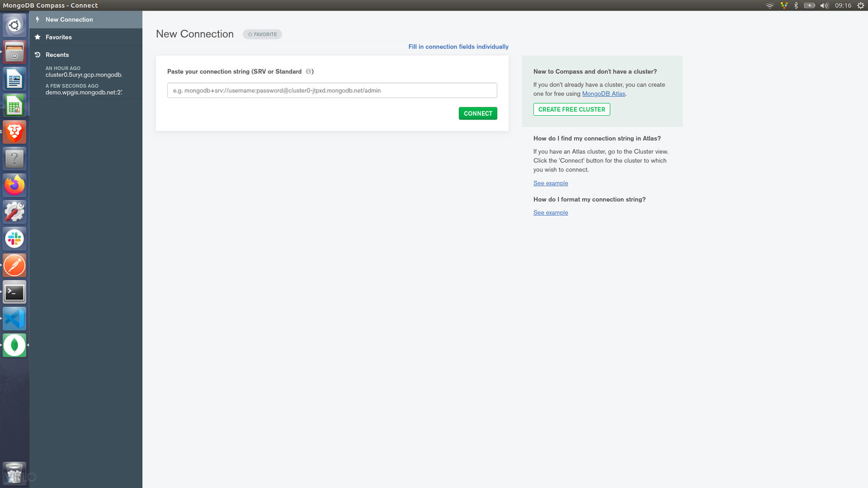Click the lightning bolt New Connection icon

(37, 19)
